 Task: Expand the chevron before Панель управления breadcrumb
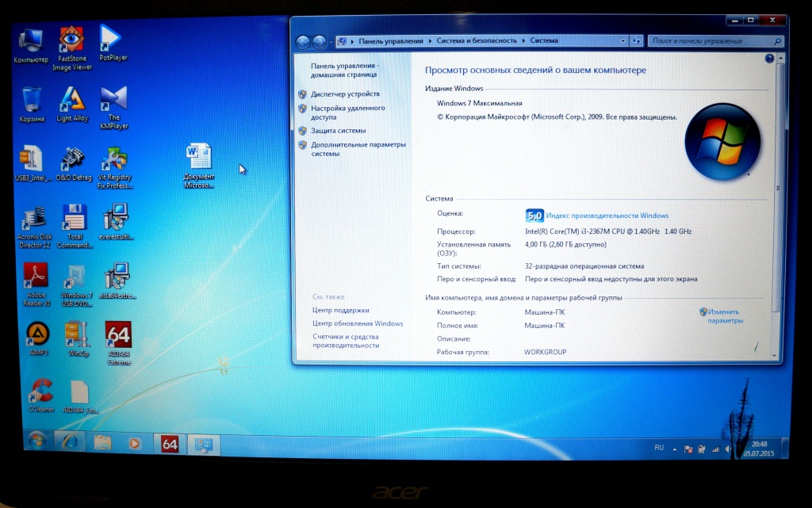click(x=352, y=41)
